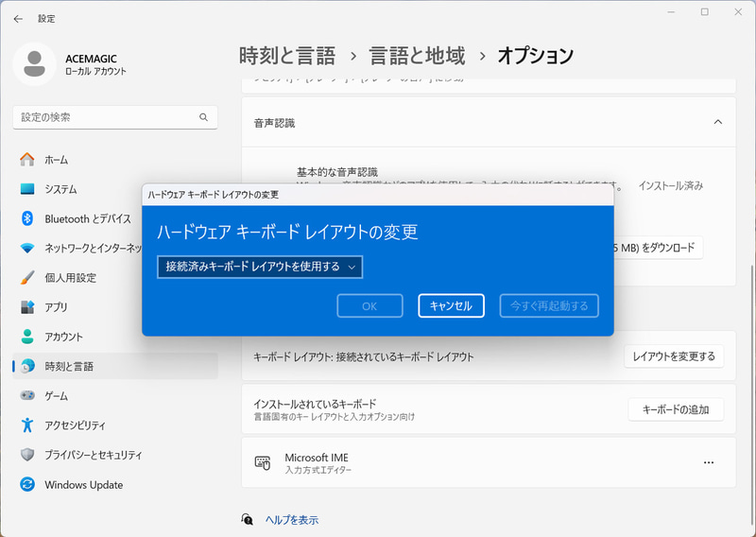Click the インストール済み status text
This screenshot has height=537, width=756.
click(x=671, y=185)
